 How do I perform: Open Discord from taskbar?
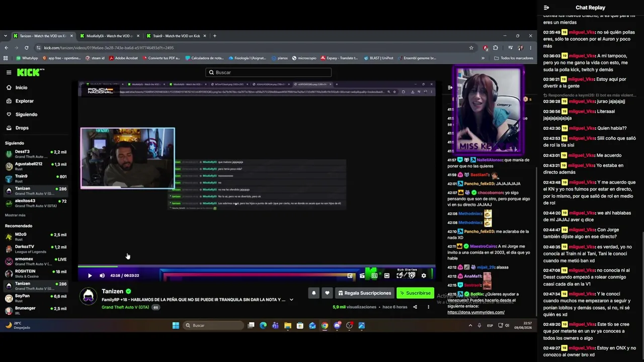coord(337,325)
